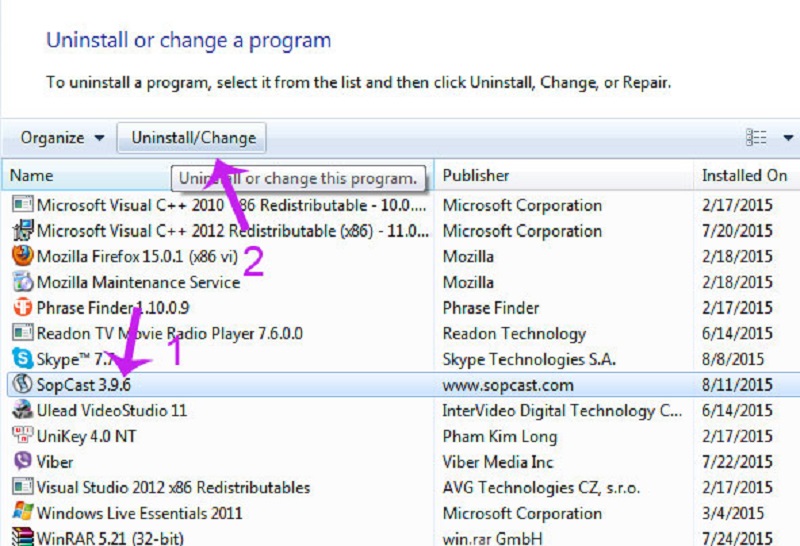This screenshot has height=546, width=800.
Task: Click install date 7/22/2015
Action: tap(737, 462)
